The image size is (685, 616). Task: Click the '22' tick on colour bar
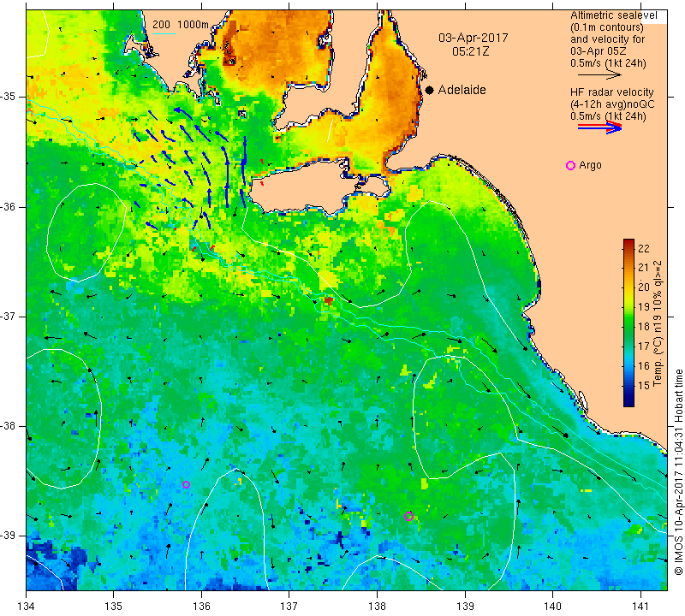(x=644, y=248)
